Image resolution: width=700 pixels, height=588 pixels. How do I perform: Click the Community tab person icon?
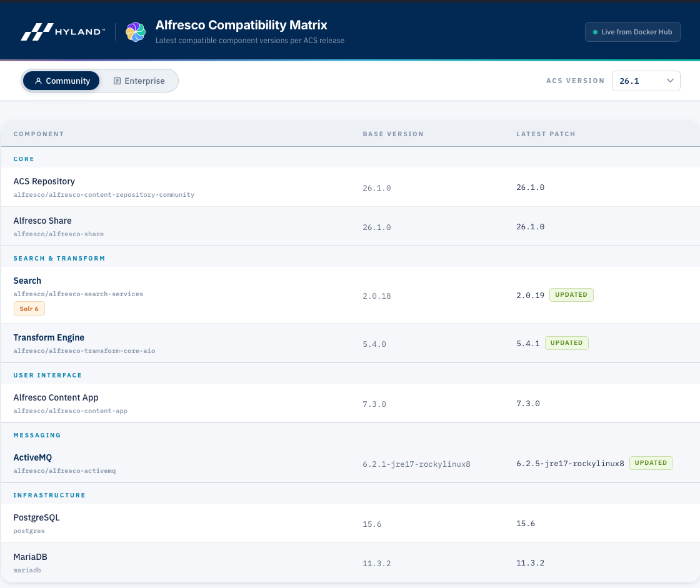[38, 81]
